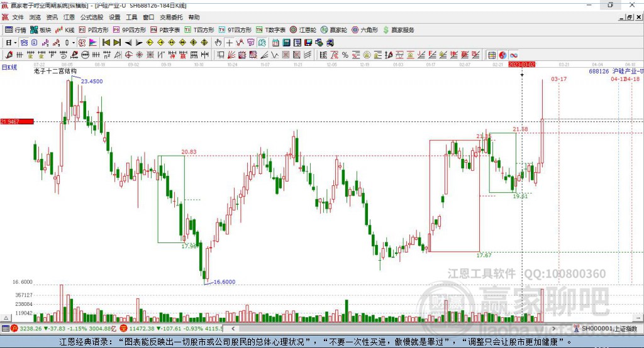Toggle the crosshair cursor button
Viewport: 644px width, 348px height.
click(x=229, y=43)
